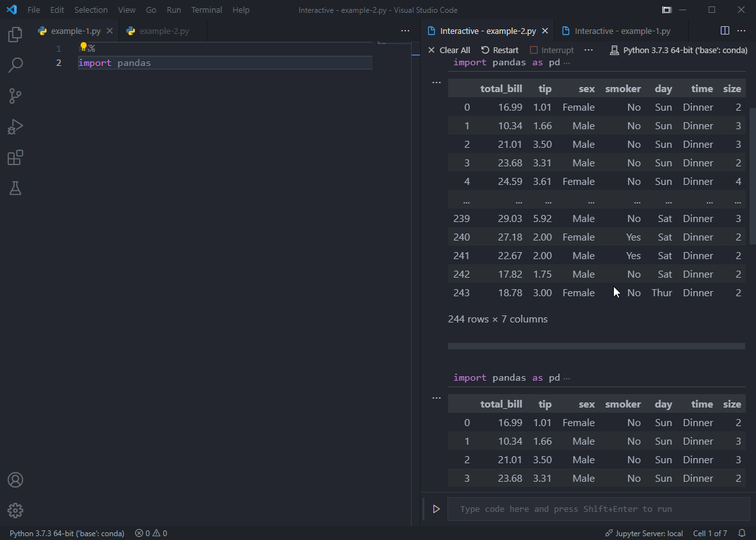Viewport: 756px width, 540px height.
Task: Open the Source Control view
Action: (15, 96)
